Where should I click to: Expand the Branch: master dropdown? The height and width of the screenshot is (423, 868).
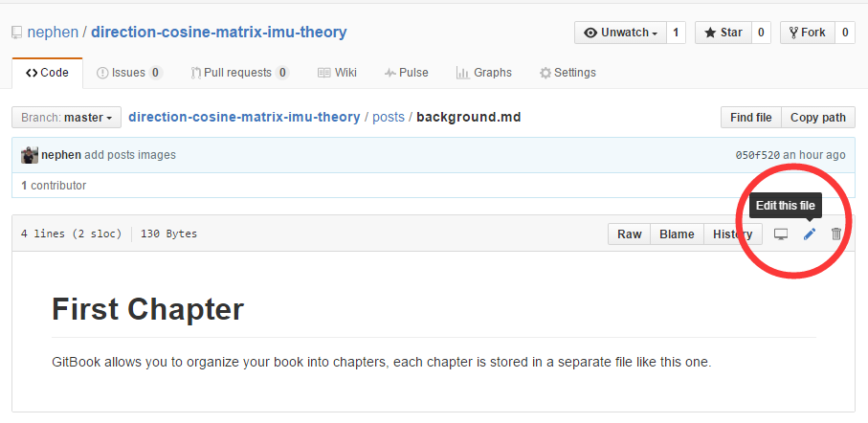(66, 118)
